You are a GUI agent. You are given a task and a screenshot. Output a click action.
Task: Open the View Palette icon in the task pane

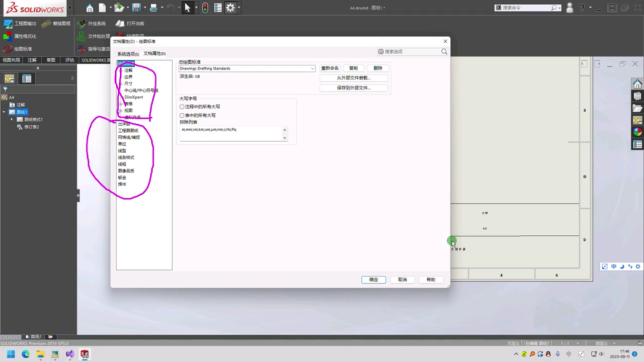point(637,120)
